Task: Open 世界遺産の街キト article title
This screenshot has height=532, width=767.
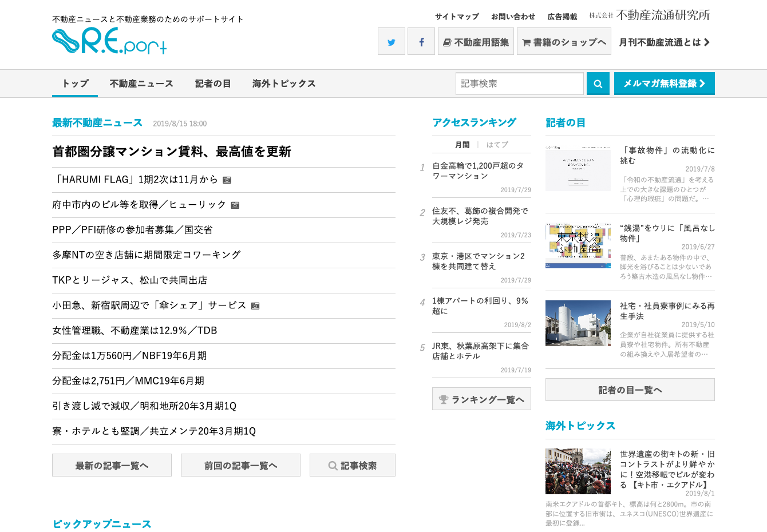Action: point(667,469)
